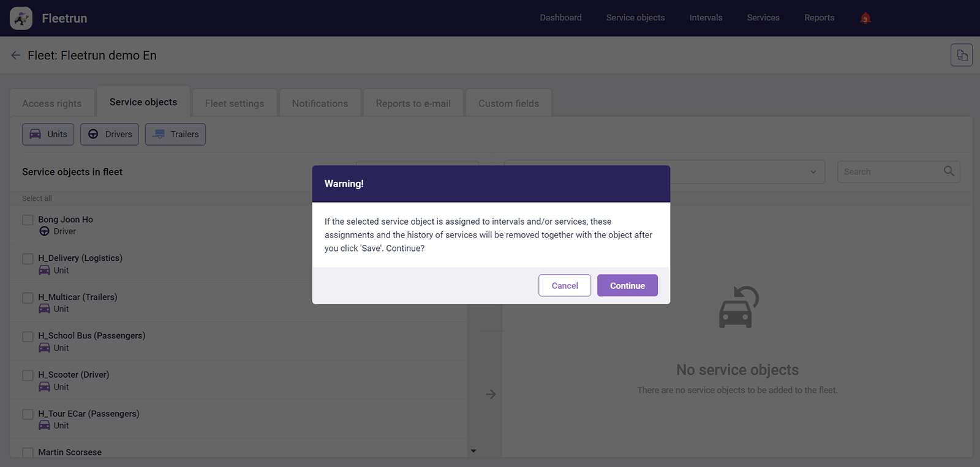The height and width of the screenshot is (467, 980).
Task: Open Reports in the top navigation
Action: tap(819, 18)
